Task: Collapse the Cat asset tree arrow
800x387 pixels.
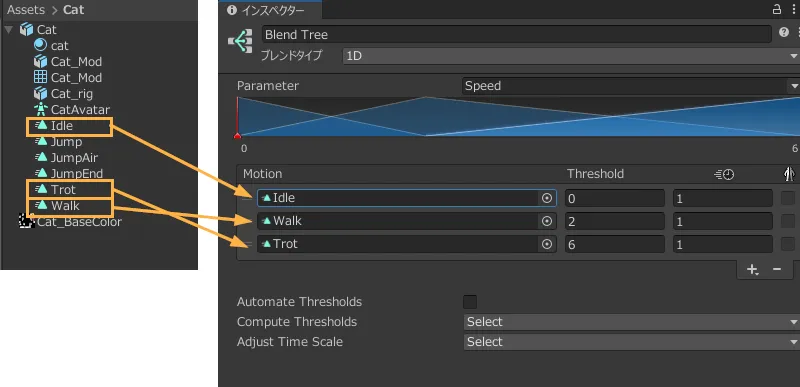Action: tap(9, 30)
